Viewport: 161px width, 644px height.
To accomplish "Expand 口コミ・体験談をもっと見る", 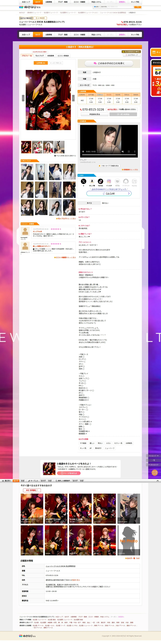I will pyautogui.click(x=65, y=257).
